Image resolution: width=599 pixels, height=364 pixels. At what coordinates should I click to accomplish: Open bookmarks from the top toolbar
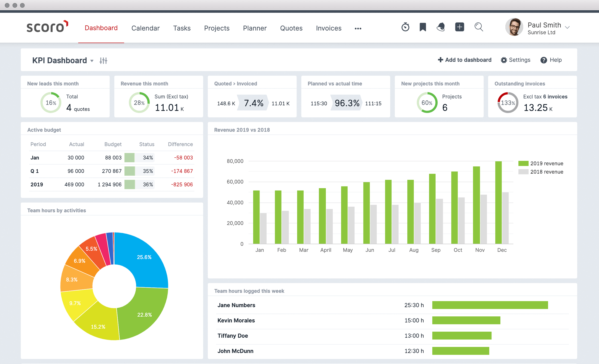423,27
